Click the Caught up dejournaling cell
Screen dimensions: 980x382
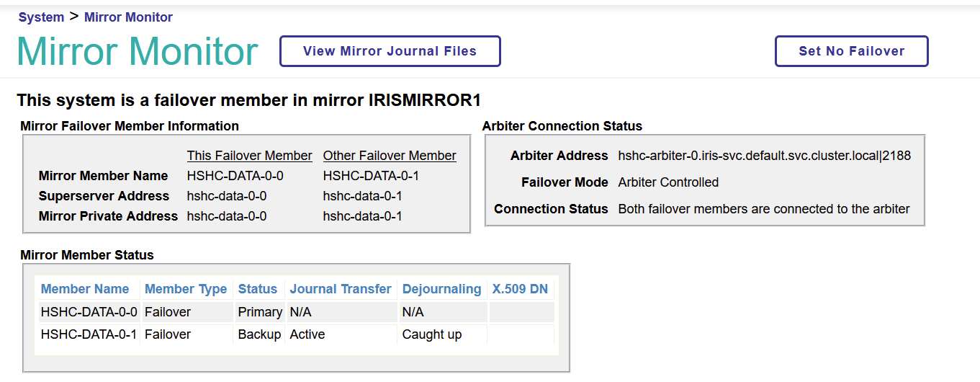coord(432,334)
